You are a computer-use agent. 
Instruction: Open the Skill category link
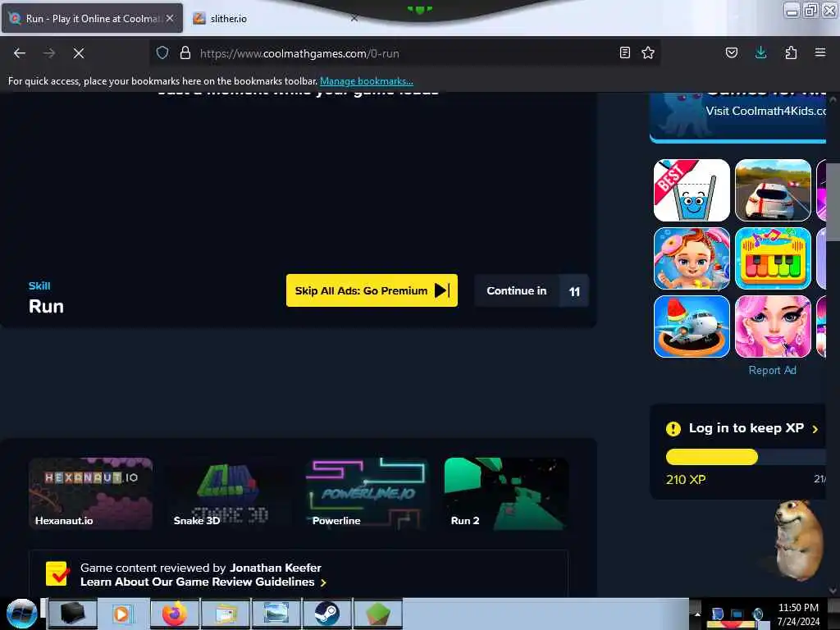[x=39, y=286]
